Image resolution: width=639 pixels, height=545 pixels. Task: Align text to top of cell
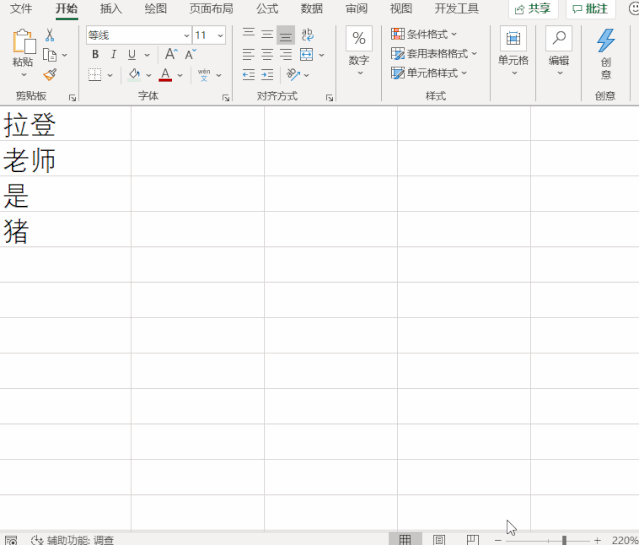pyautogui.click(x=249, y=34)
